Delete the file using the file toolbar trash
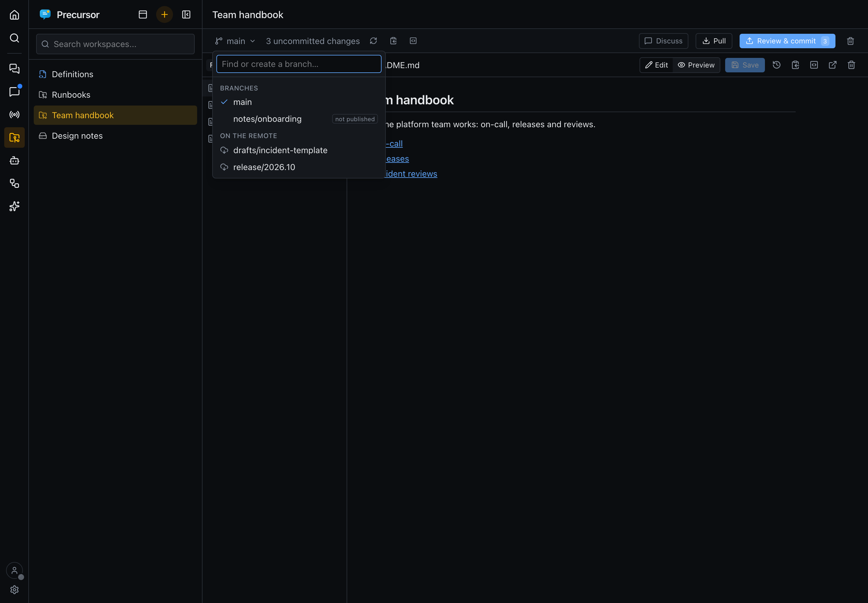 point(851,65)
